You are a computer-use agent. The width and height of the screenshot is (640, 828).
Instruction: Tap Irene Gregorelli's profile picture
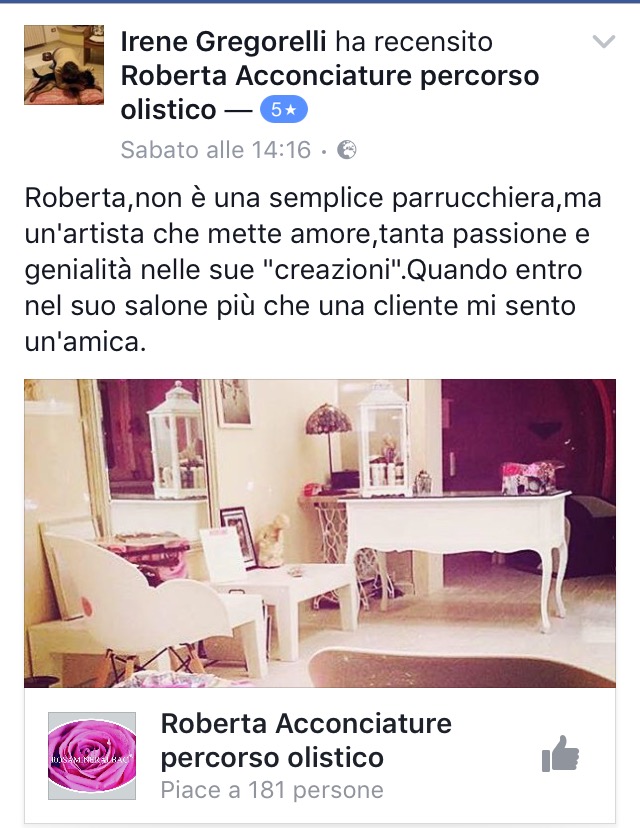[x=64, y=64]
